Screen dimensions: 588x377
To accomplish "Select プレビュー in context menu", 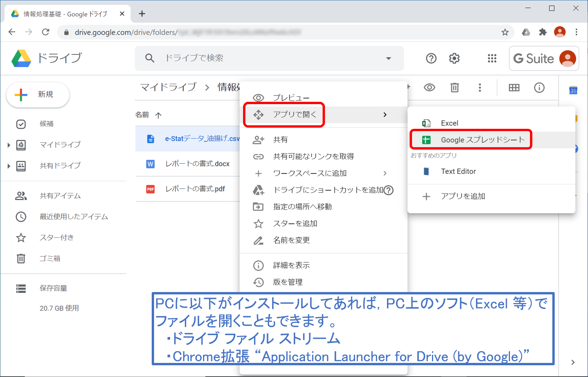I will 323,98.
